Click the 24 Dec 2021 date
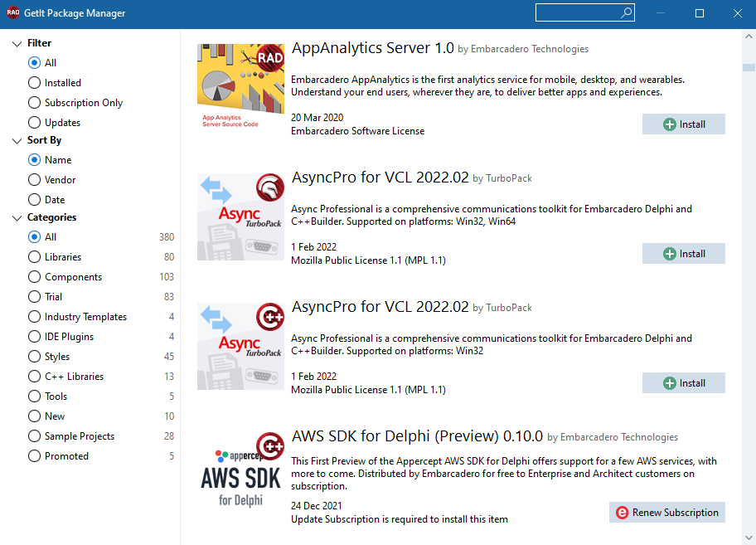756x545 pixels. click(x=317, y=505)
